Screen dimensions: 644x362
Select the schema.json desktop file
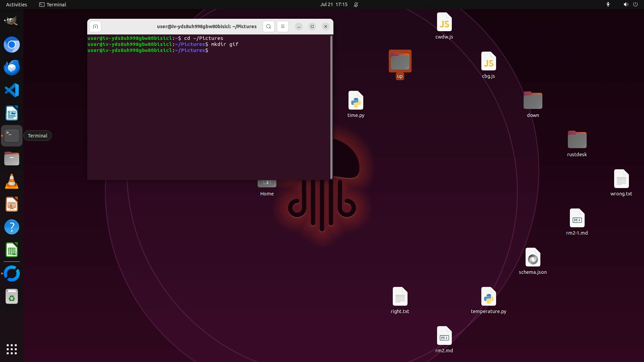coord(533,258)
